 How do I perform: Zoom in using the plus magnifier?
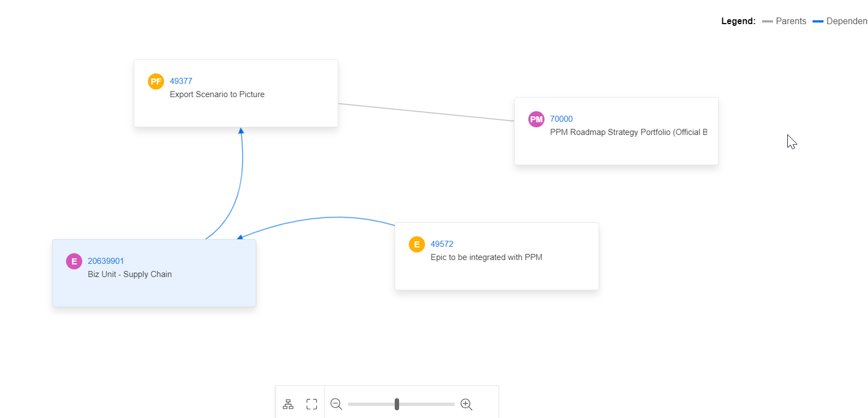tap(467, 404)
